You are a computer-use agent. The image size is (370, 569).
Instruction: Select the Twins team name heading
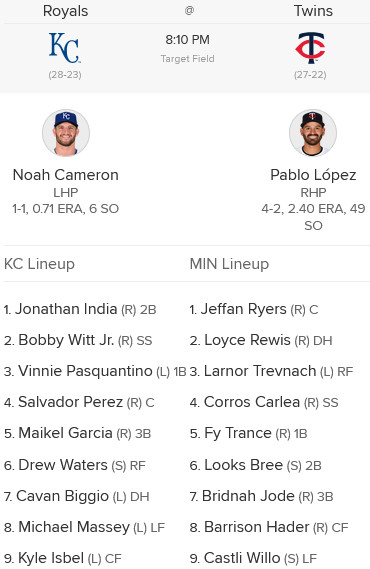(x=313, y=11)
